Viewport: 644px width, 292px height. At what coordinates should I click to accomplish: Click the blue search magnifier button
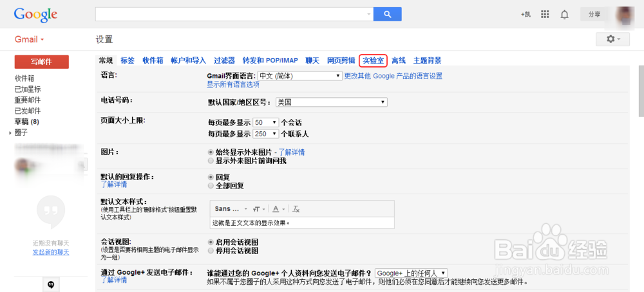tap(387, 14)
